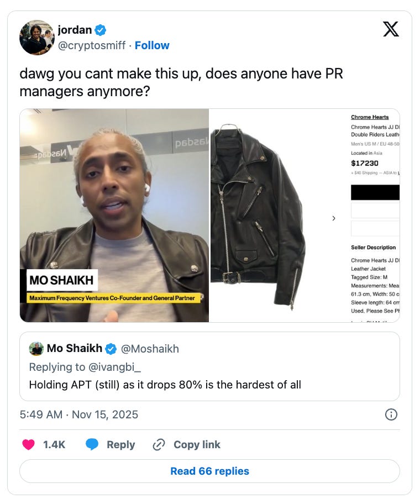The width and height of the screenshot is (420, 504).
Task: Click jordan's blue verified badge
Action: click(101, 30)
